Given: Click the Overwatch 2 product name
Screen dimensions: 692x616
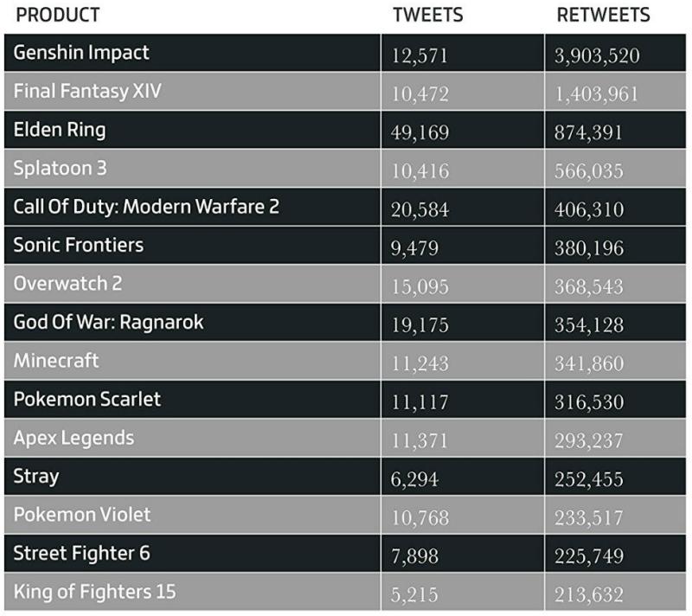Looking at the screenshot, I should pos(74,284).
